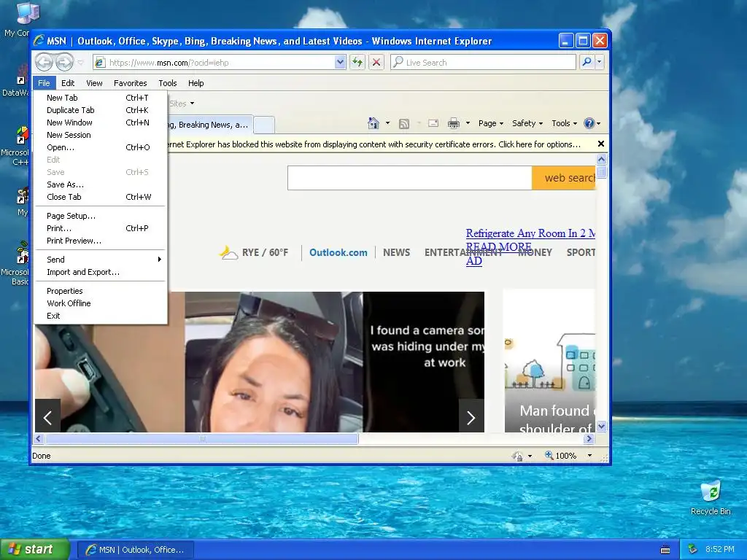This screenshot has width=747, height=560.
Task: Click the blue Help question mark icon
Action: point(589,123)
